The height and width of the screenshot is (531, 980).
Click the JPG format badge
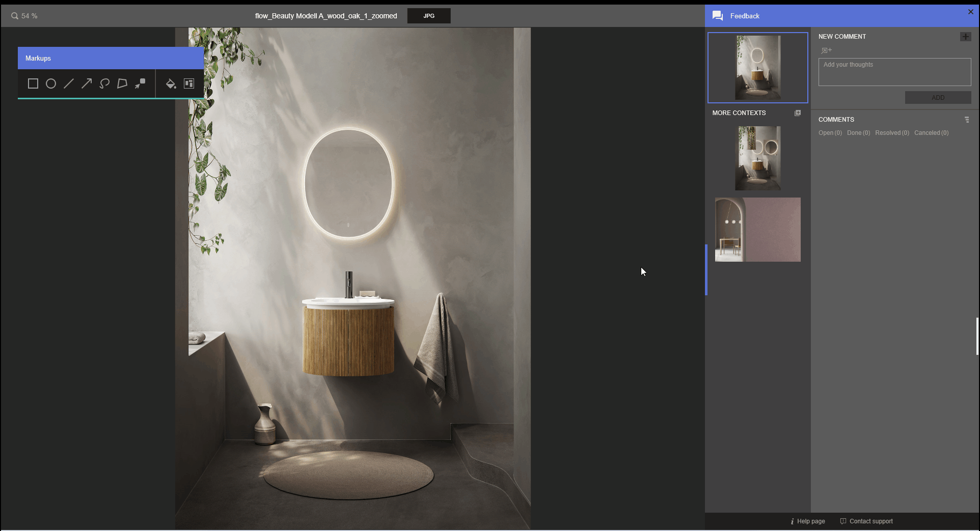[x=429, y=16]
